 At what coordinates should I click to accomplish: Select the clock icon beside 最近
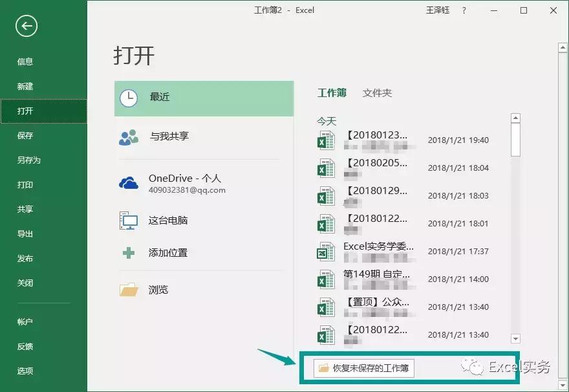[129, 98]
